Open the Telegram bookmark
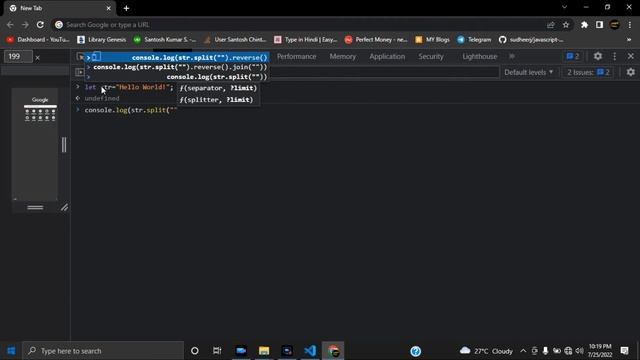Image resolution: width=640 pixels, height=360 pixels. pyautogui.click(x=474, y=40)
